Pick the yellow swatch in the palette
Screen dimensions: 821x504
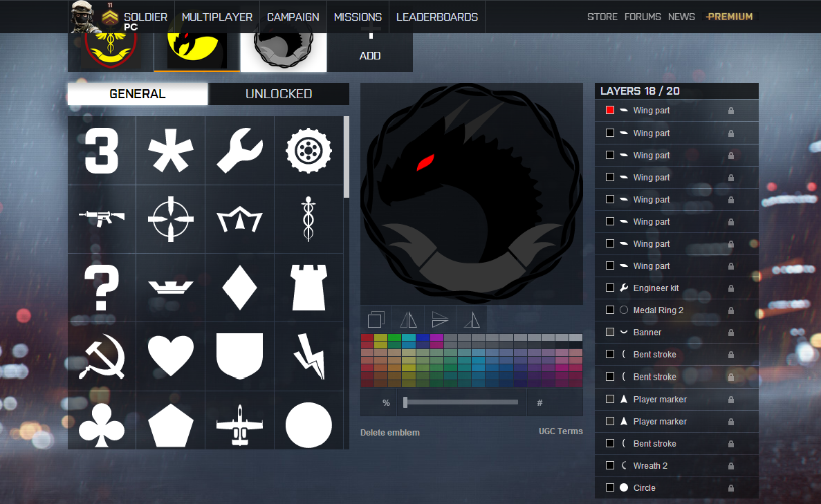[x=380, y=338]
